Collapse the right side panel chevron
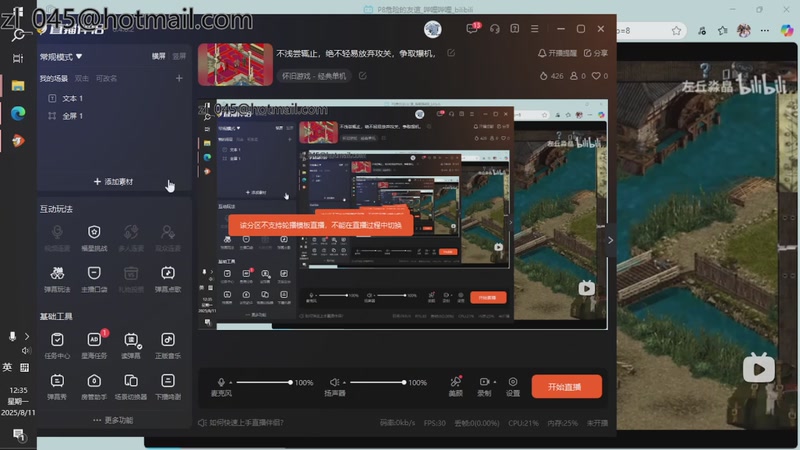 click(610, 240)
